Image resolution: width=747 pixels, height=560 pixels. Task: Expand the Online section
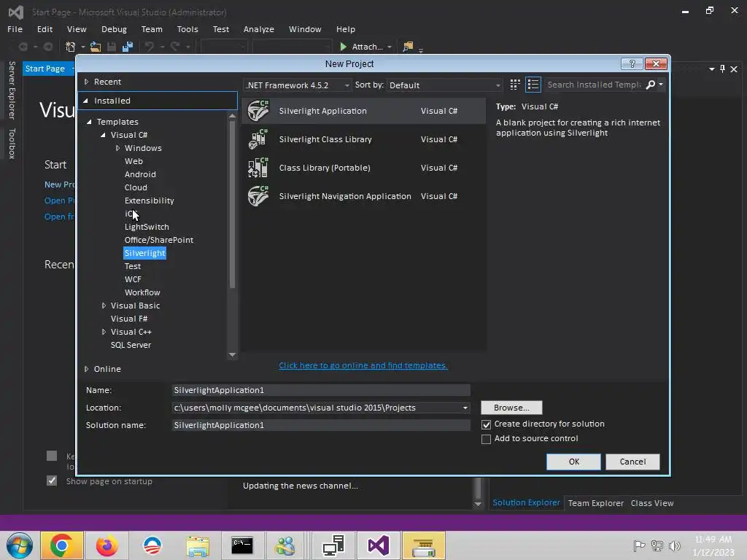point(86,369)
